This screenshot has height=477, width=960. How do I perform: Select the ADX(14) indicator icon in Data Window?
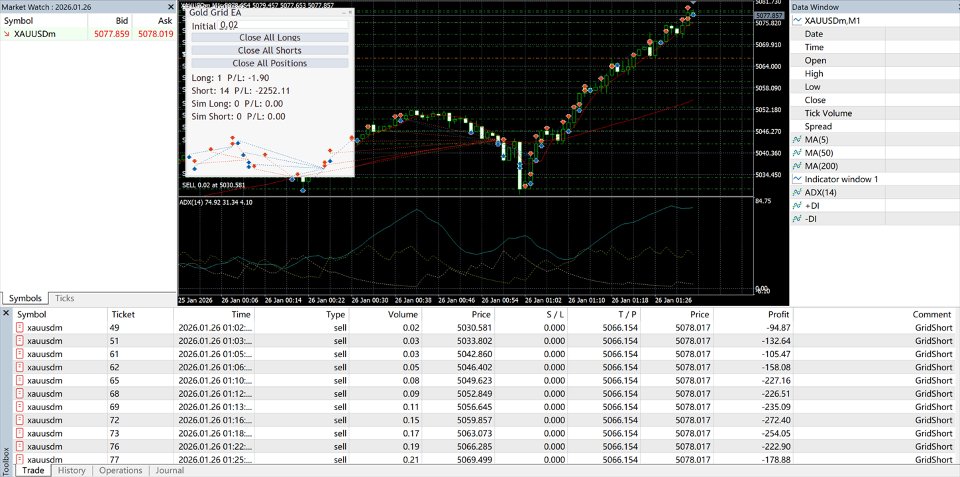[x=797, y=192]
